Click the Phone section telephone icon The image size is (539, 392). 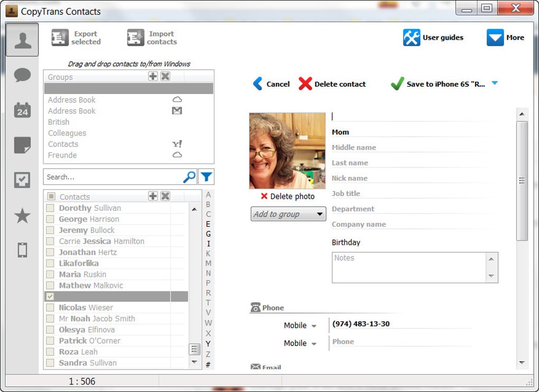(x=255, y=307)
